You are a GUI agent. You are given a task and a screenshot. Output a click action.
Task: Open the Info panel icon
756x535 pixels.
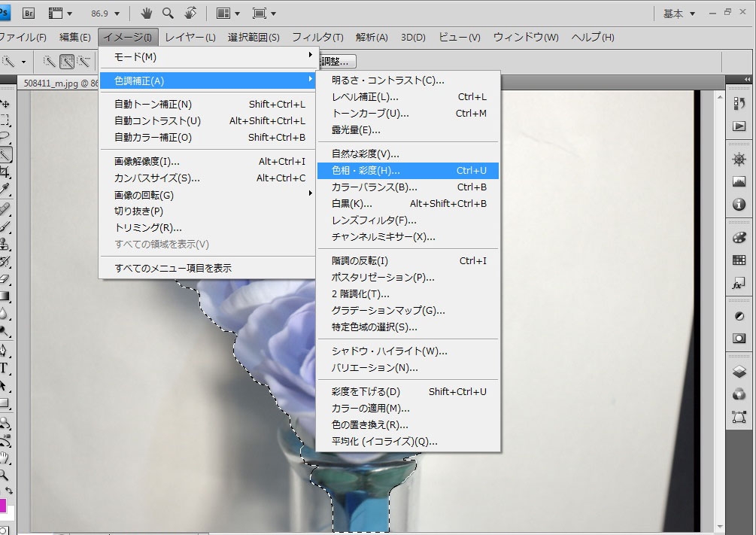(739, 205)
